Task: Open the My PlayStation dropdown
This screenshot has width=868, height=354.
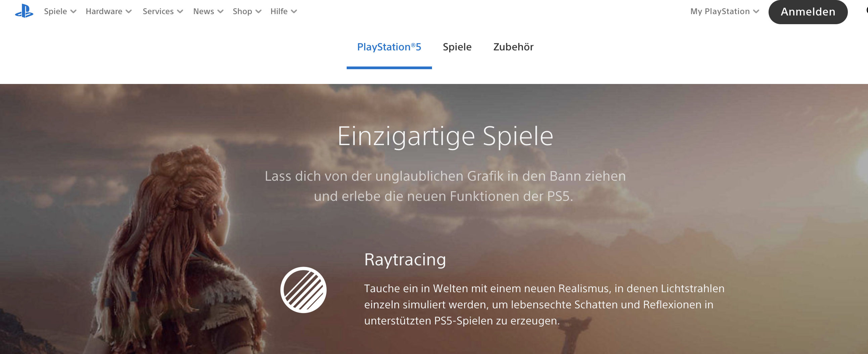Action: (725, 11)
